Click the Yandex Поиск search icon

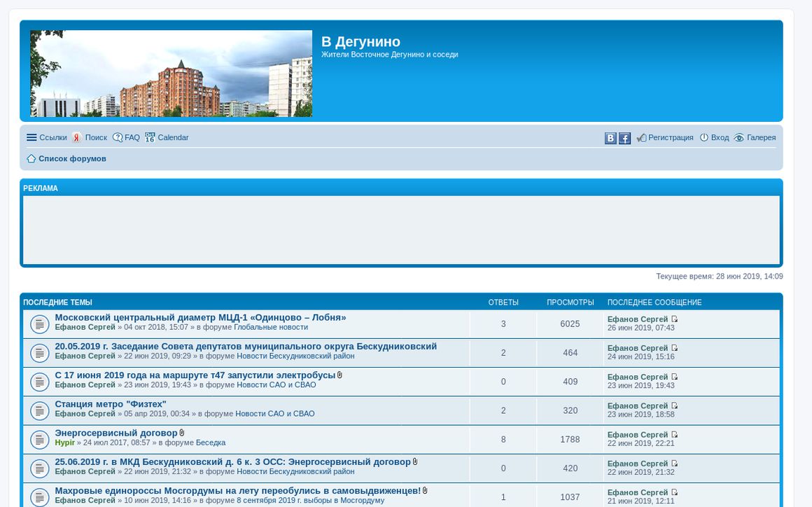click(x=76, y=137)
